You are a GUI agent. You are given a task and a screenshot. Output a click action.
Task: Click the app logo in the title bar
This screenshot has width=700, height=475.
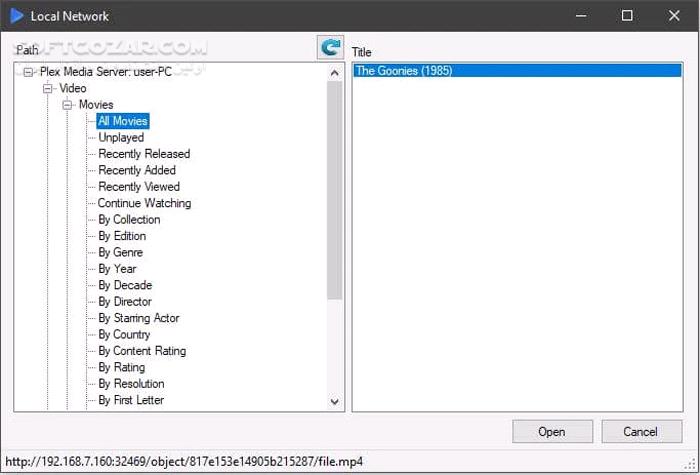[17, 16]
